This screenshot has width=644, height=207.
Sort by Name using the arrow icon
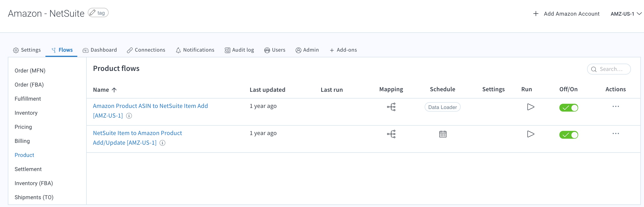click(114, 90)
